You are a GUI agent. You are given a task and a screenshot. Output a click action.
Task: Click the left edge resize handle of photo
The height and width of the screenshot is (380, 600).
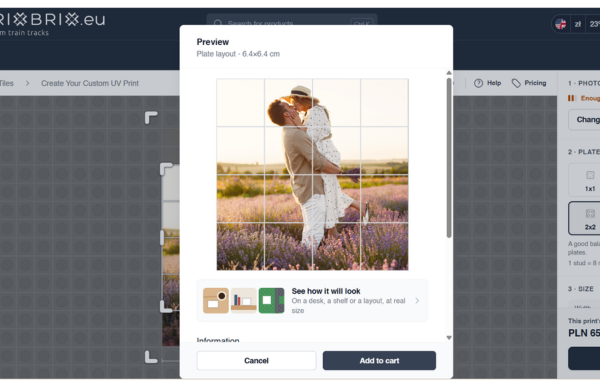pos(162,238)
